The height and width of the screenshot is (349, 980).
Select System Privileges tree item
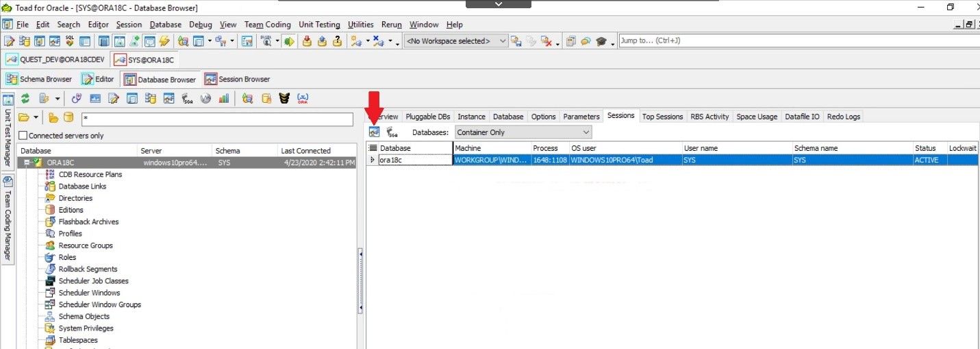86,328
